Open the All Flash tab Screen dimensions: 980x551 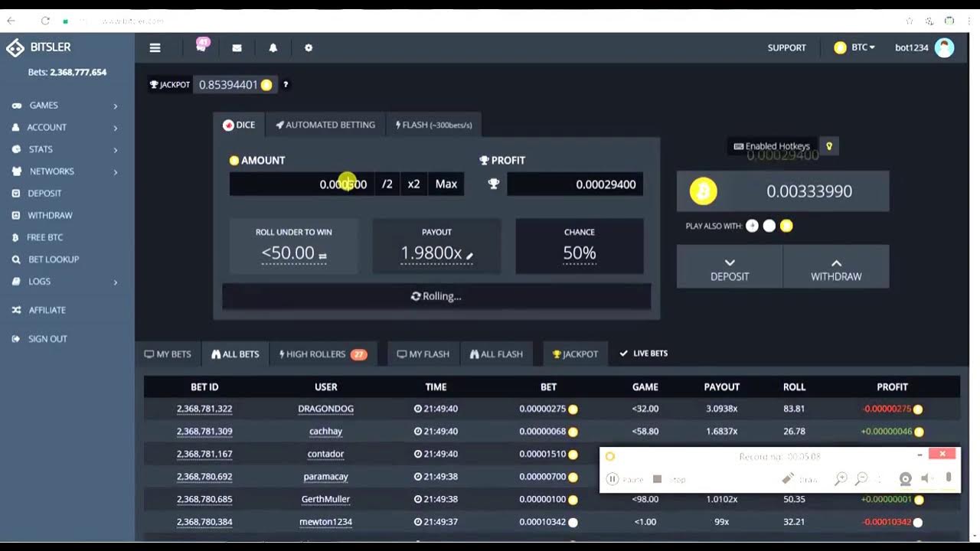[496, 354]
